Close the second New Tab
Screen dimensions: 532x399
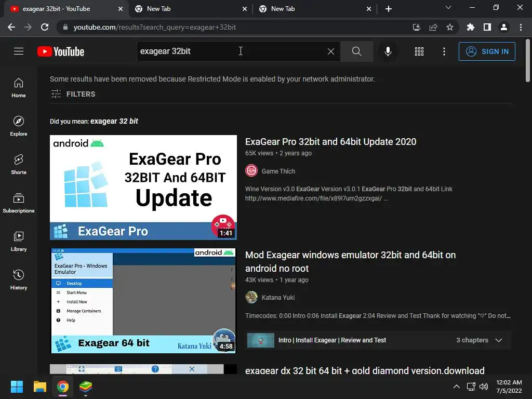click(369, 9)
